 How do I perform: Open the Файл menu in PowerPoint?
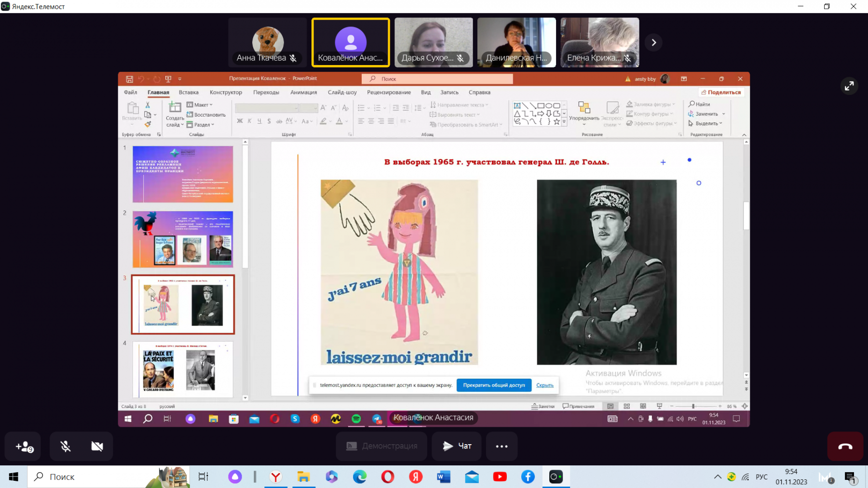click(130, 92)
